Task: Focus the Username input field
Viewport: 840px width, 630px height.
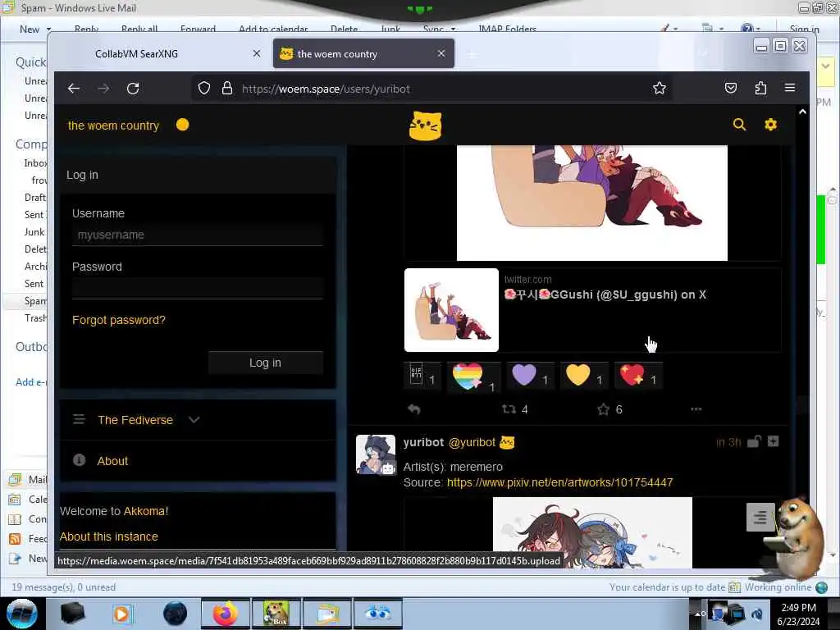Action: pos(197,235)
